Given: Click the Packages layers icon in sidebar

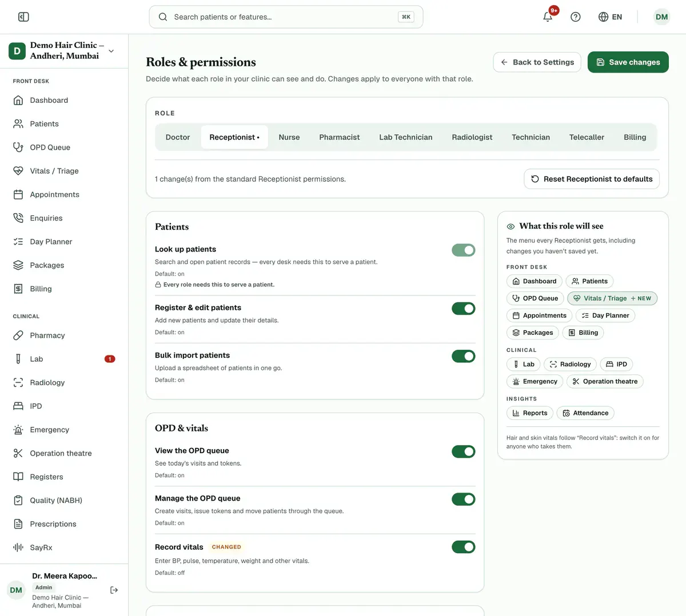Looking at the screenshot, I should [x=18, y=265].
